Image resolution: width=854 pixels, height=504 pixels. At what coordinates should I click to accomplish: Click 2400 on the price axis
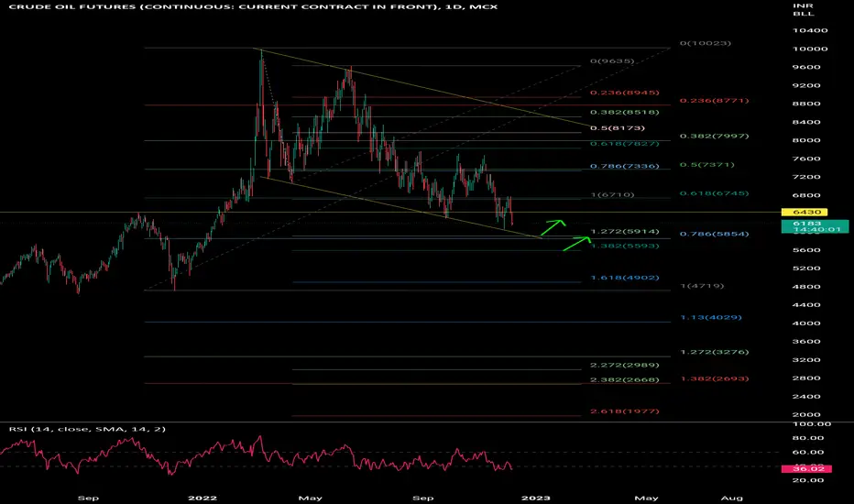coord(806,397)
